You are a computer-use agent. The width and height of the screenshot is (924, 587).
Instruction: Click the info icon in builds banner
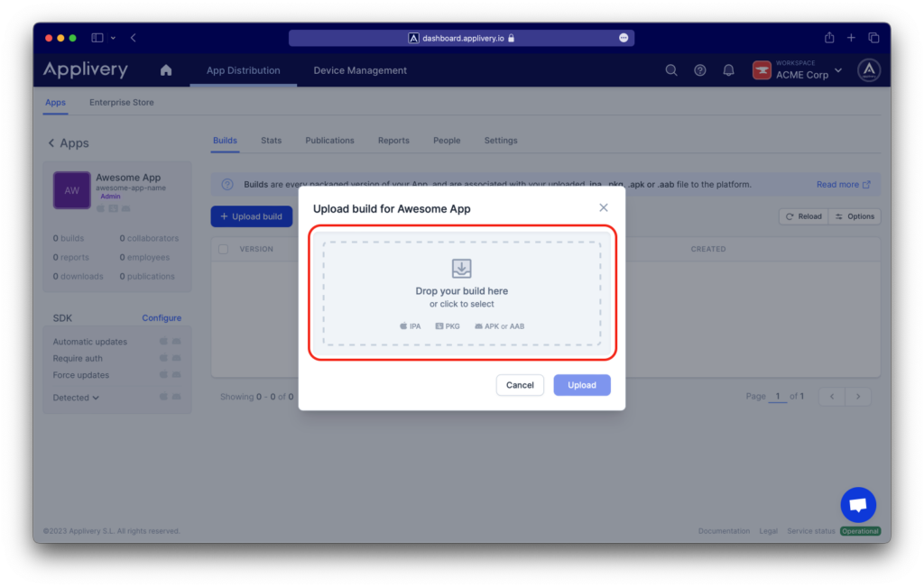click(x=227, y=184)
